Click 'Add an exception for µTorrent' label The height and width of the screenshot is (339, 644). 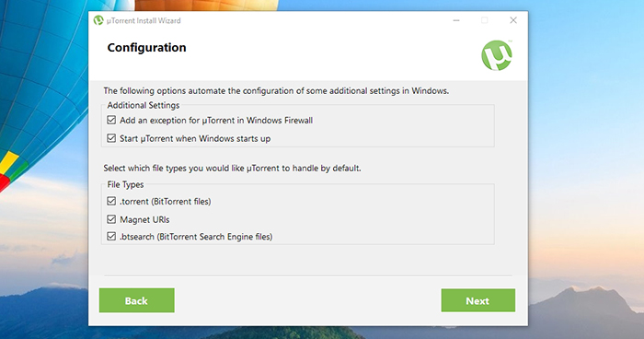[x=216, y=121]
